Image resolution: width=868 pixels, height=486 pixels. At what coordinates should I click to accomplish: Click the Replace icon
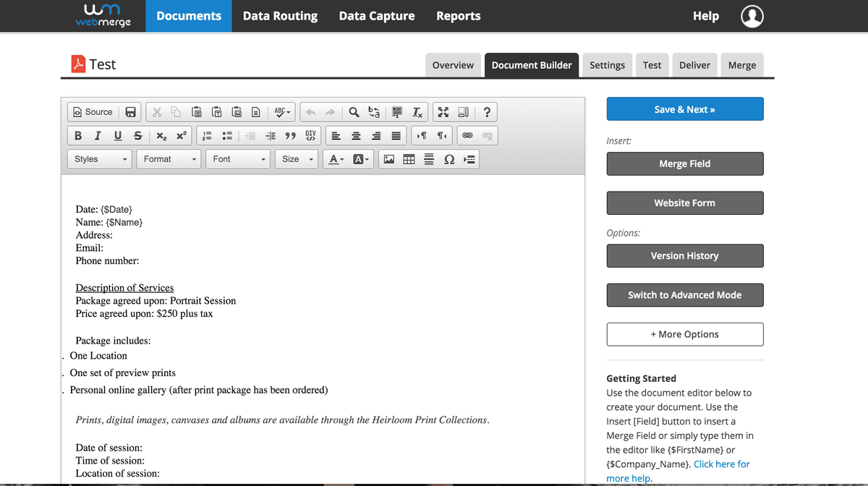(374, 112)
